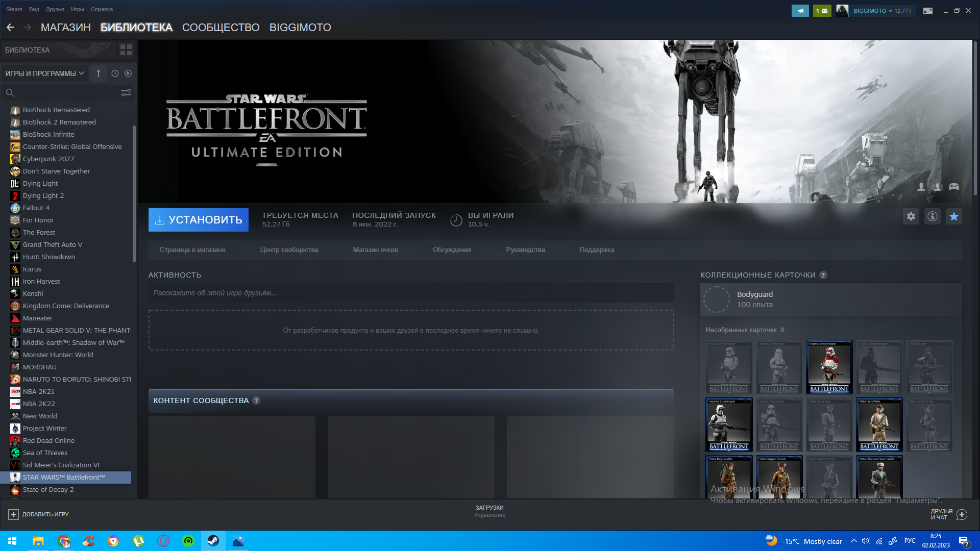Click the Установить install button
The width and height of the screenshot is (980, 551).
point(199,220)
